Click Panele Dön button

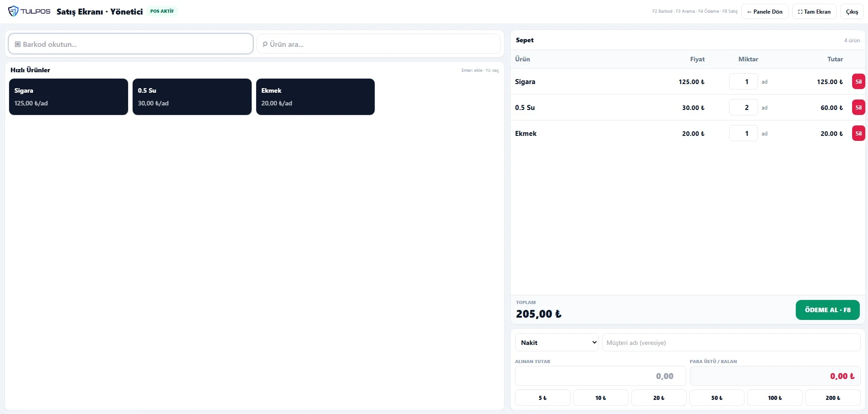click(x=765, y=12)
